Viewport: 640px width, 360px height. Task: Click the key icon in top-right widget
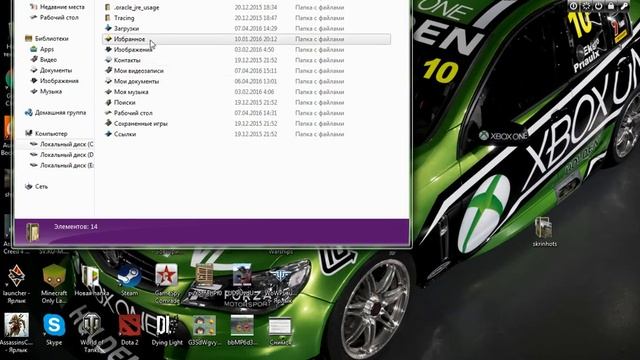coord(624,6)
